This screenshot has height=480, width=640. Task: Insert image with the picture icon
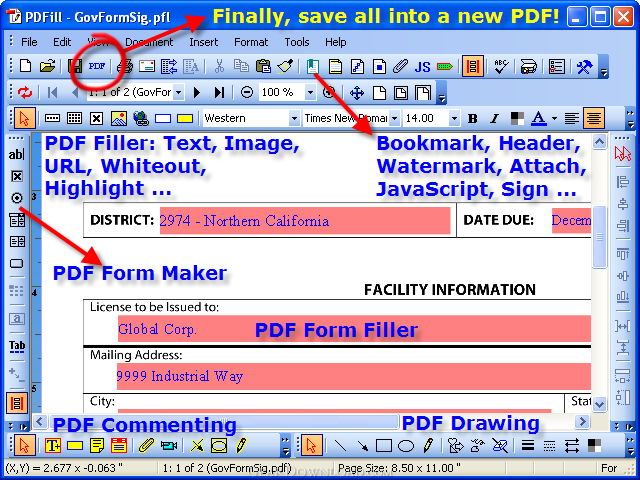(x=119, y=118)
